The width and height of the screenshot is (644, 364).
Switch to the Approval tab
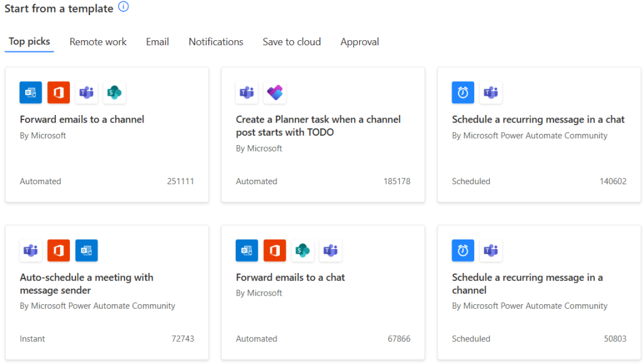coord(360,41)
